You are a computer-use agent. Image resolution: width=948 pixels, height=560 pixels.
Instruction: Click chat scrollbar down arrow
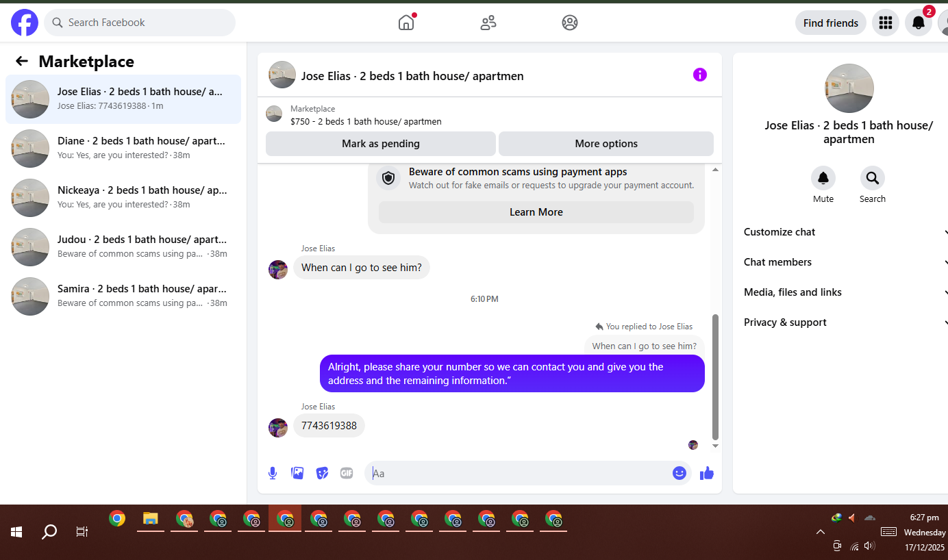[716, 446]
